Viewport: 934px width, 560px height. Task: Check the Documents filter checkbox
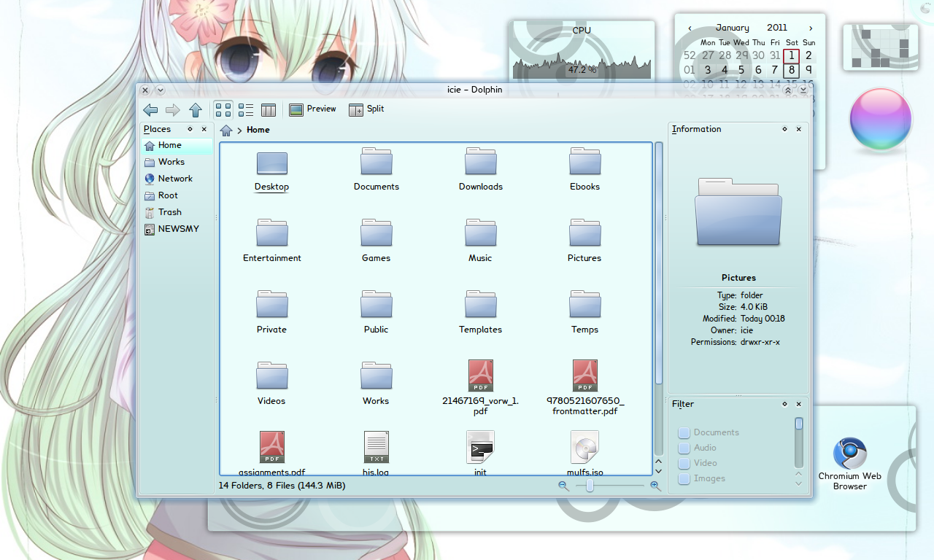point(684,432)
